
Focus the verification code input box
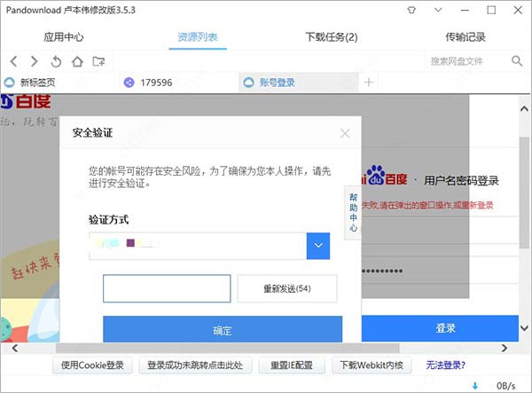[x=167, y=288]
